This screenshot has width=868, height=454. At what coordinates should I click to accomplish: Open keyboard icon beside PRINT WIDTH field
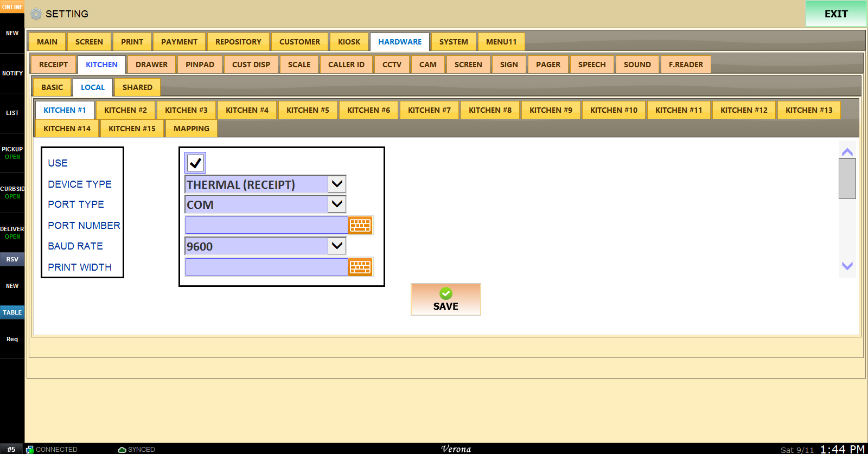coord(360,267)
